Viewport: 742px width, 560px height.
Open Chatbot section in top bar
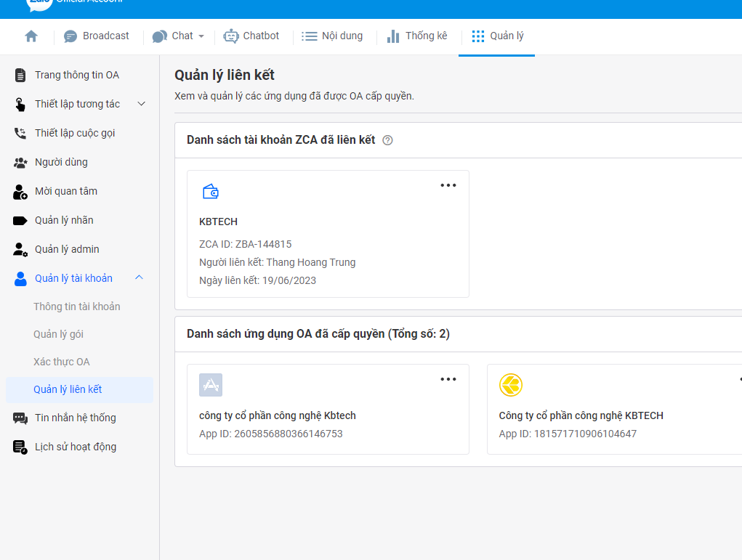251,36
